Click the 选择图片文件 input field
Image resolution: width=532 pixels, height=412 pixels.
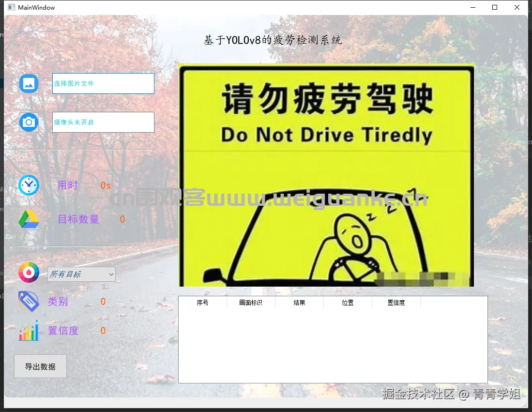(103, 83)
